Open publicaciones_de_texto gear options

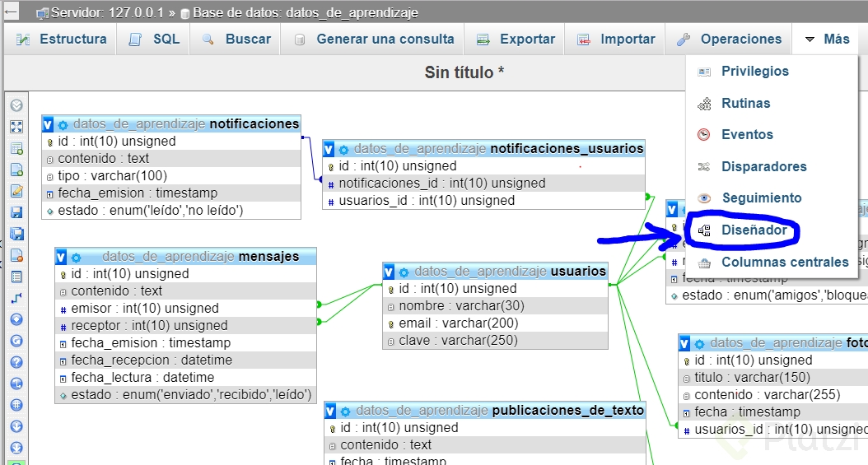(x=345, y=412)
